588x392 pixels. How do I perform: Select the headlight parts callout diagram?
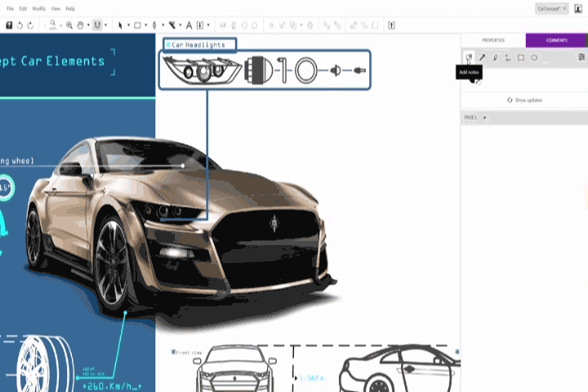[265, 69]
